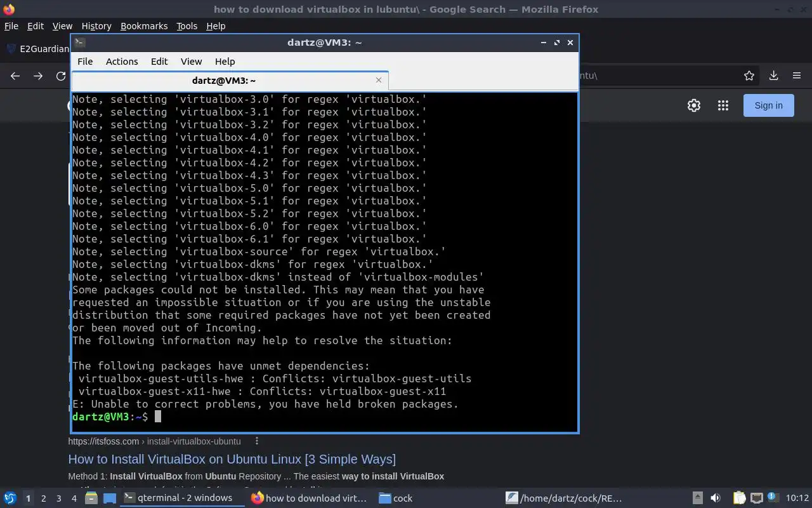Click the 10:12 taskbar clock
The width and height of the screenshot is (812, 508).
pos(797,498)
